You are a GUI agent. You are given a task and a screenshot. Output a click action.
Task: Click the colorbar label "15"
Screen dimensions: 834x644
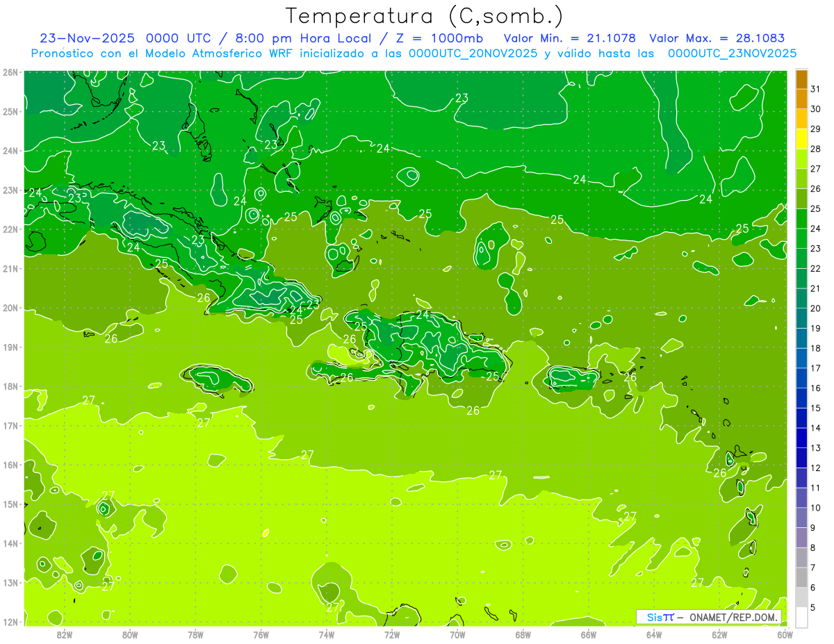coord(816,408)
